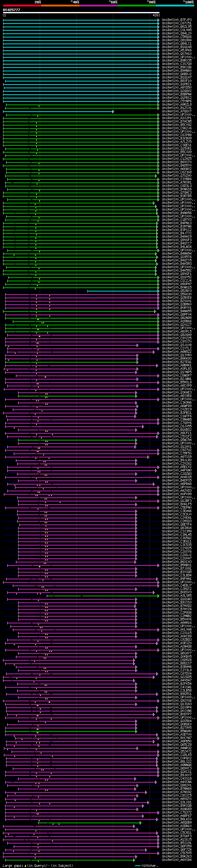The width and height of the screenshot is (197, 868).
Task: Click the short cyan bar for A7QGX7
Action: click(58, 111)
